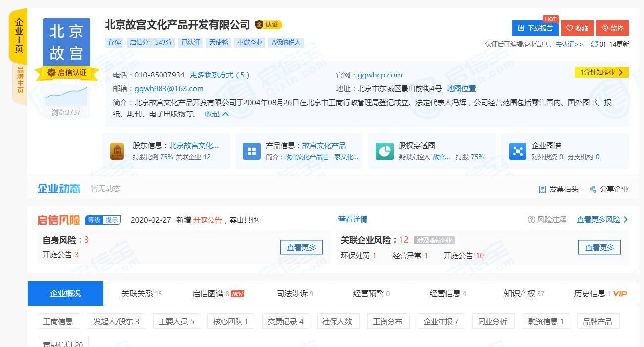Select the 品牌主页 side tab
Image resolution: width=644 pixels, height=347 pixels.
(x=20, y=80)
